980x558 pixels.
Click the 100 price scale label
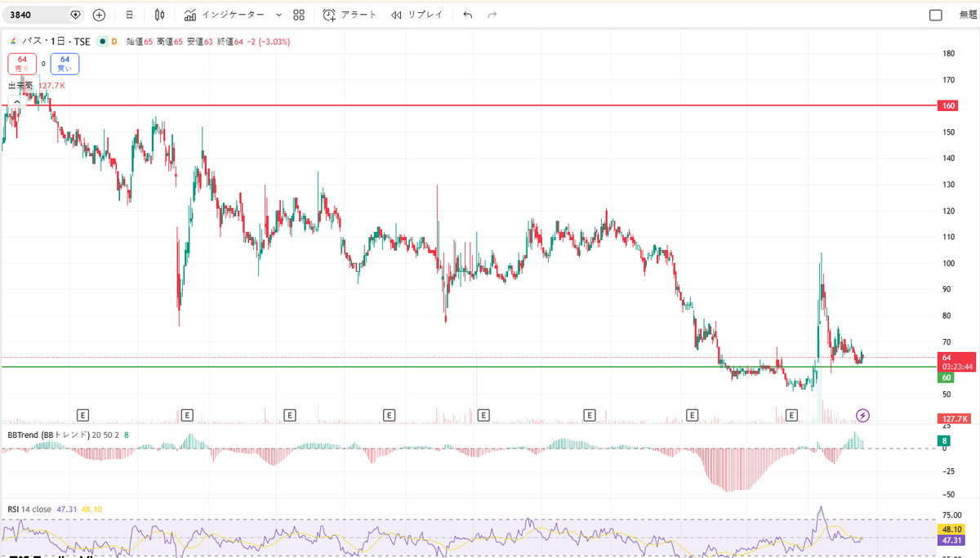[948, 263]
